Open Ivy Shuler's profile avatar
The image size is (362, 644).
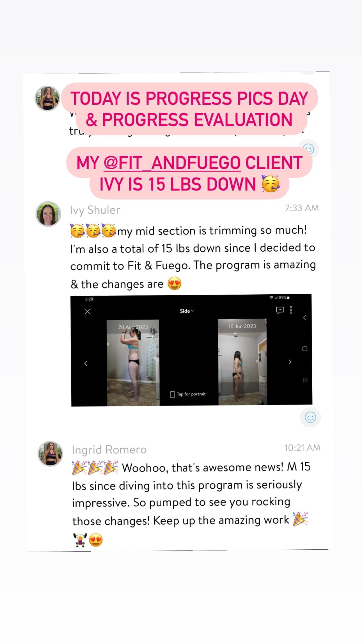tap(48, 214)
